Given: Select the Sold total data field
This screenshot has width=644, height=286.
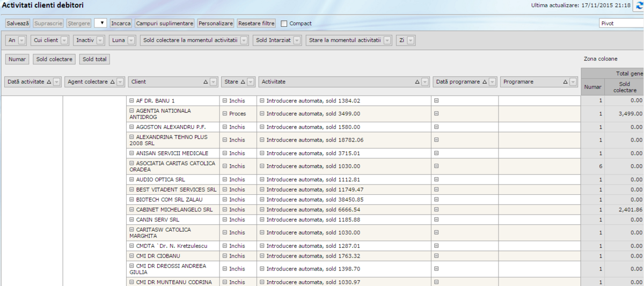Looking at the screenshot, I should (94, 60).
